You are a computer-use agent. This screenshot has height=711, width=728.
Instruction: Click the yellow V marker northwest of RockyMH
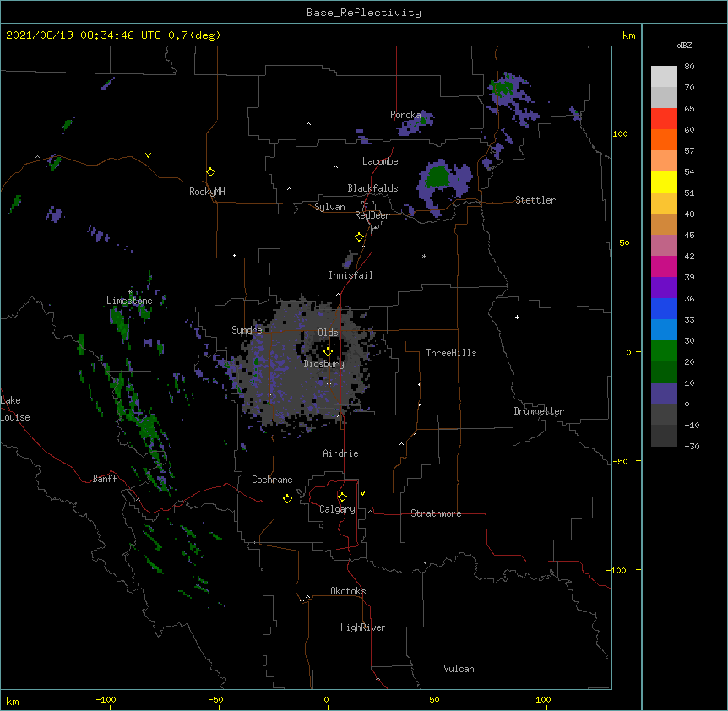point(148,155)
